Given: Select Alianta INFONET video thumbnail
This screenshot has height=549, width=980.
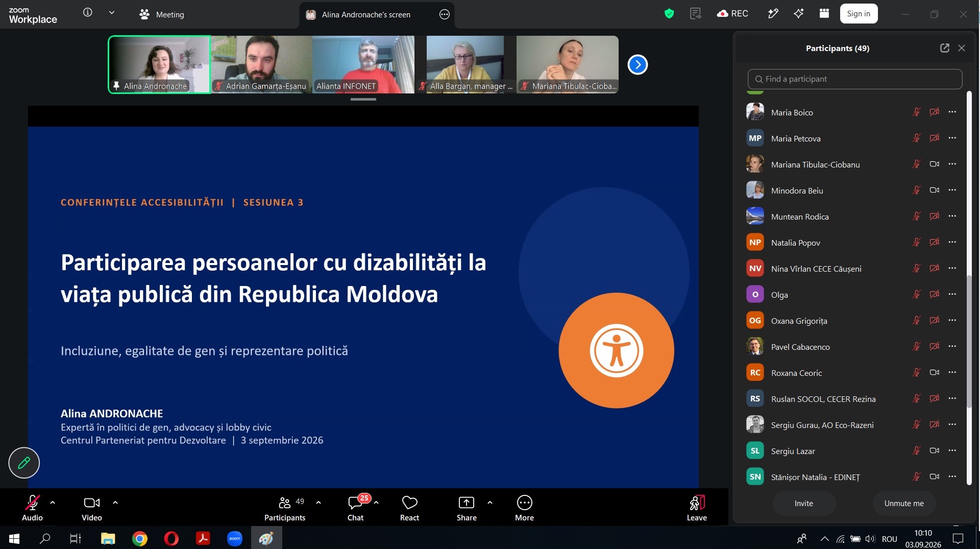Looking at the screenshot, I should click(x=363, y=64).
